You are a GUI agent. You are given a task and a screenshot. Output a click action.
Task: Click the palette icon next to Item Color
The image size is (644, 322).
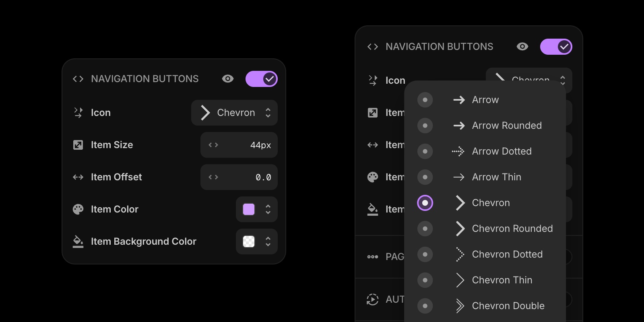(78, 209)
